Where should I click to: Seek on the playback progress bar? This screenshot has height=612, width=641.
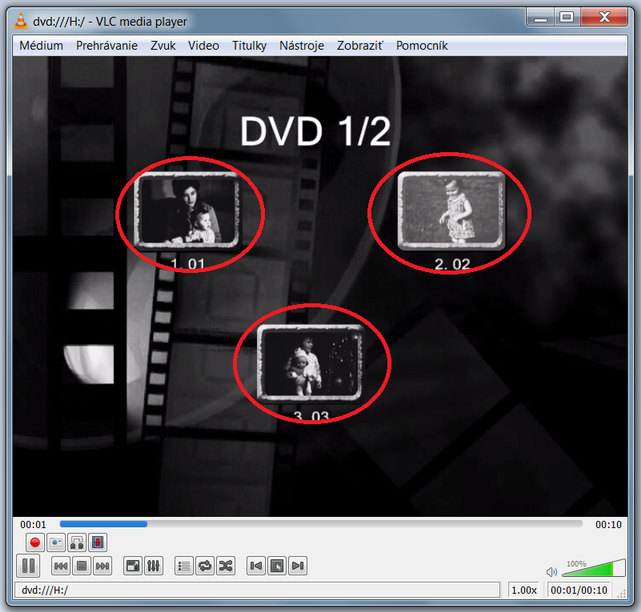(x=321, y=524)
